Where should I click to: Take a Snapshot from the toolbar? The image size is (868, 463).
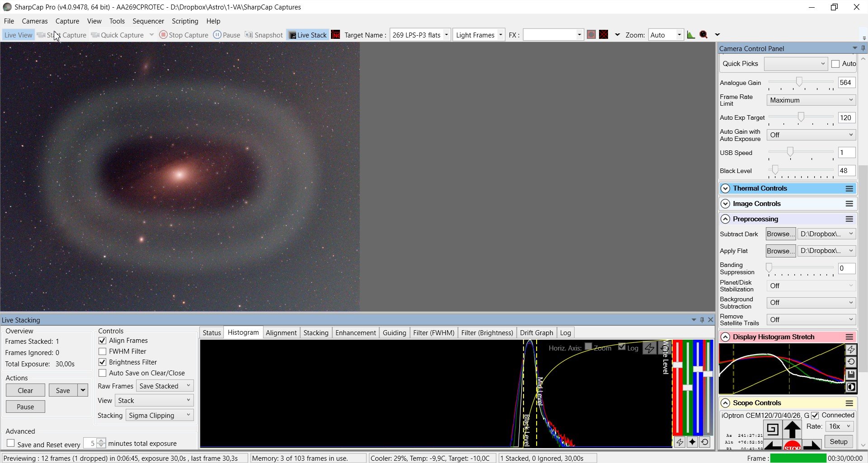[x=264, y=35]
